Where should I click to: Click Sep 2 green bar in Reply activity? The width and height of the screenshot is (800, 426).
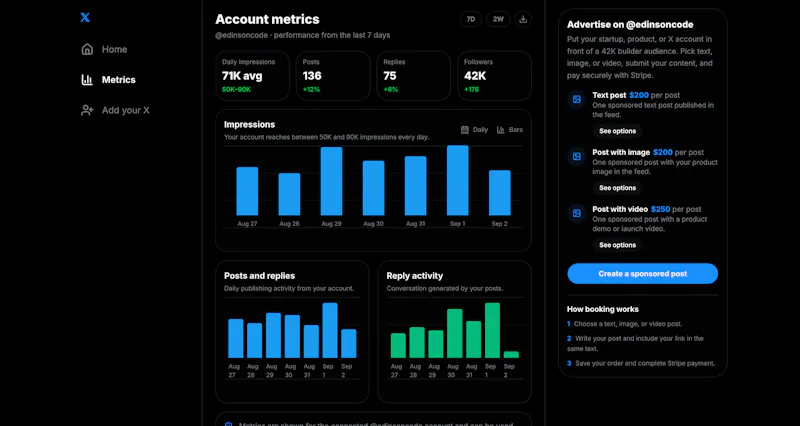click(511, 355)
